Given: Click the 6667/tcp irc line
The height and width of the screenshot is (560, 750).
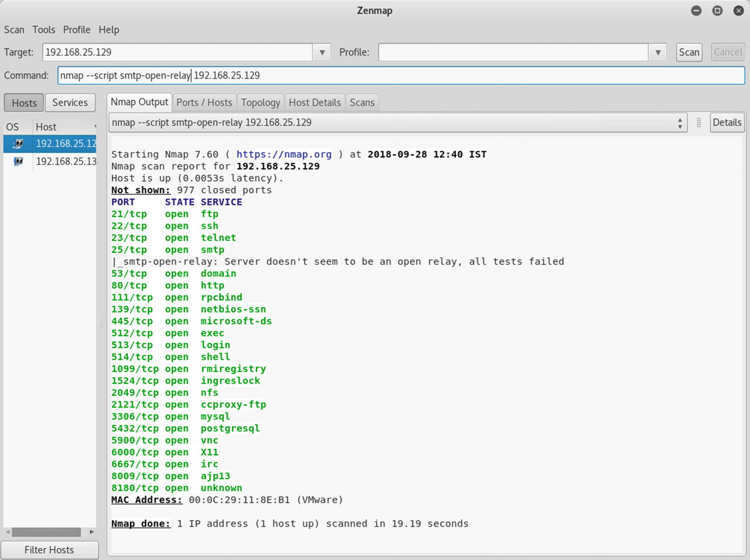Looking at the screenshot, I should click(165, 464).
